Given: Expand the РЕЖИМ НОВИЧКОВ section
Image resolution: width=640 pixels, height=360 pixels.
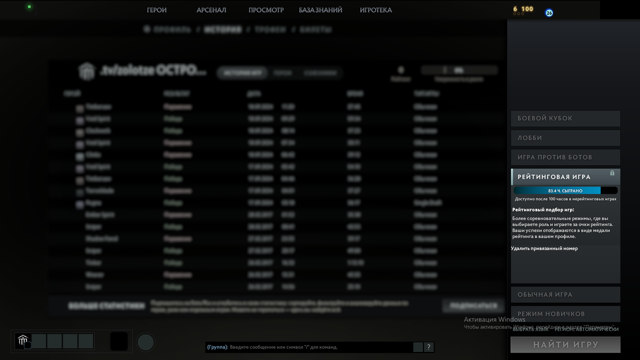Looking at the screenshot, I should (x=565, y=313).
